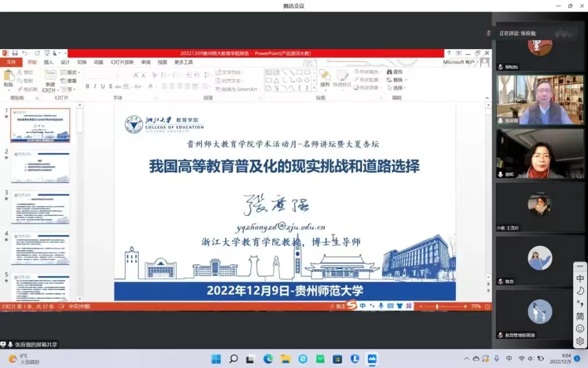
Task: Expand the shapes gallery more arrow
Action: click(314, 89)
